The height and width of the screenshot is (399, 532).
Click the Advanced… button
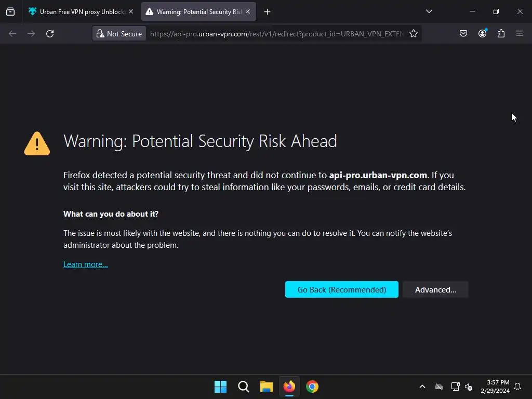[x=436, y=289]
